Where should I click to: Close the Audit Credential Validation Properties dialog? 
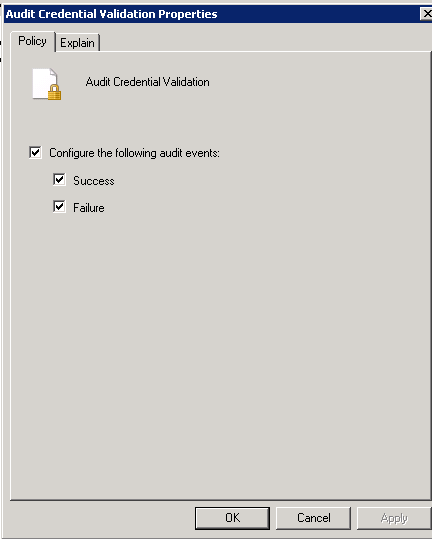tap(426, 14)
